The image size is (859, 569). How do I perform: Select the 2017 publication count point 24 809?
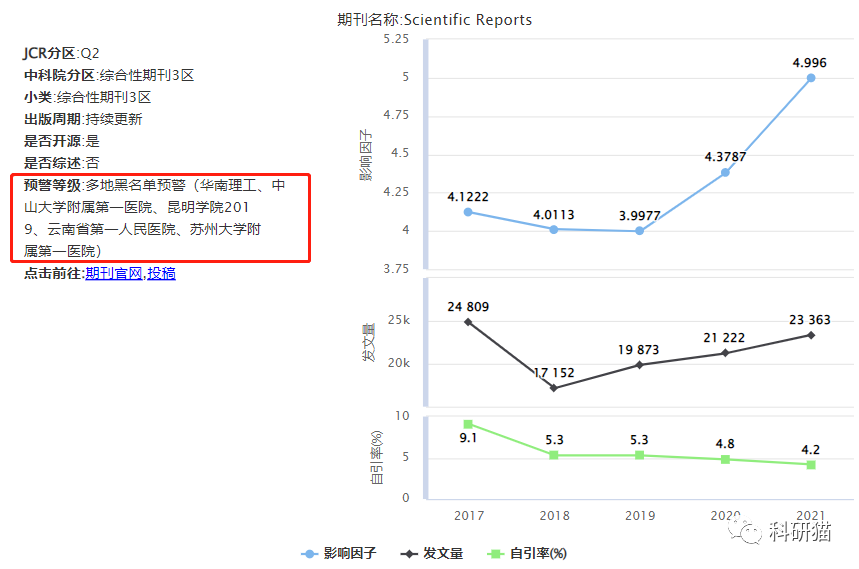point(468,322)
